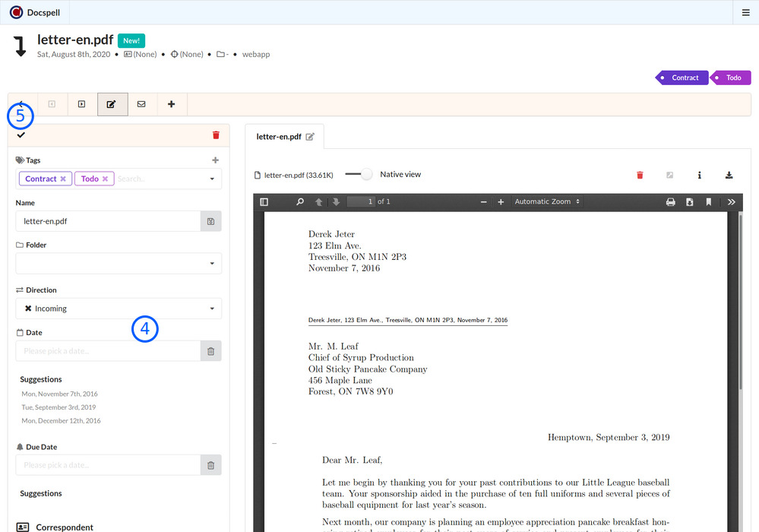The width and height of the screenshot is (759, 532).
Task: Open the Automatic Zoom dropdown
Action: pos(547,202)
